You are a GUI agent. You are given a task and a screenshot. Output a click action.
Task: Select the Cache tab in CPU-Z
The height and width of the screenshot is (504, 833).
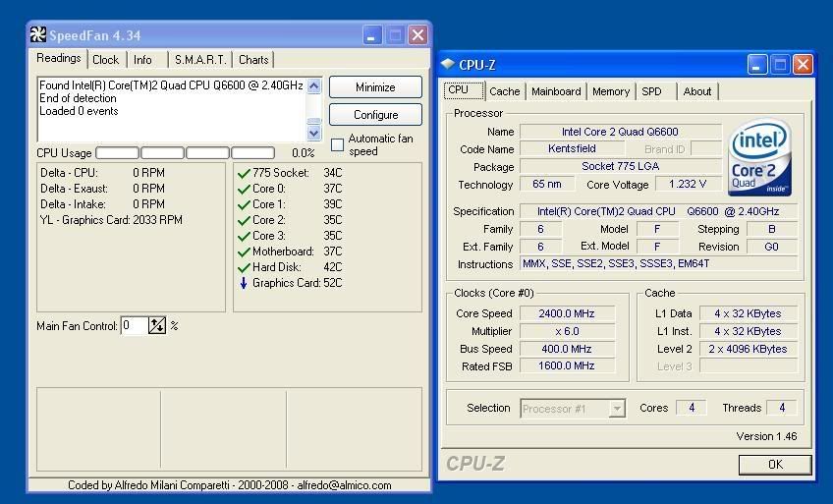505,91
